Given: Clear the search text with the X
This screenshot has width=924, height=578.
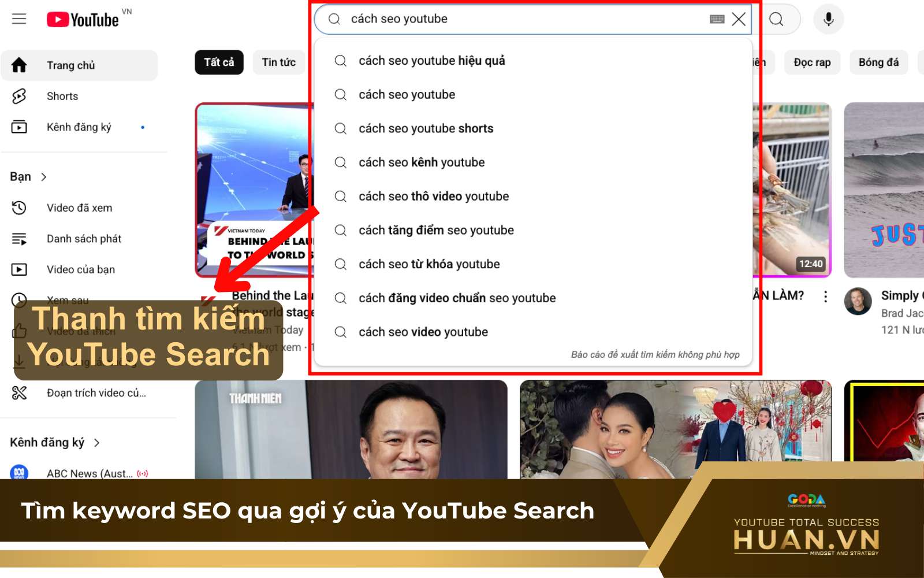Looking at the screenshot, I should [x=739, y=19].
